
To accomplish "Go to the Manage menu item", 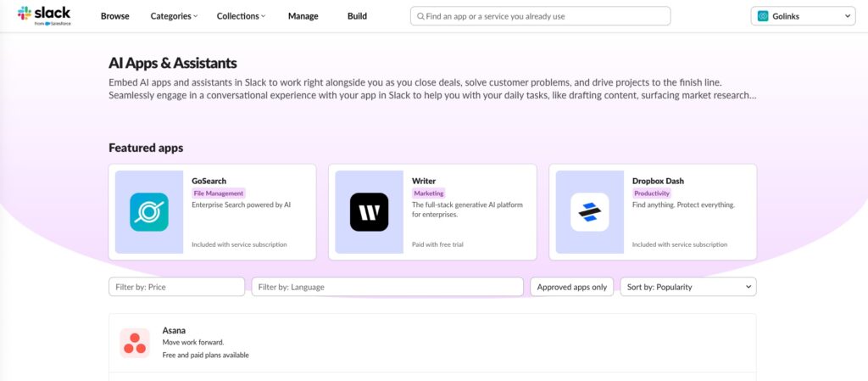I will [303, 16].
